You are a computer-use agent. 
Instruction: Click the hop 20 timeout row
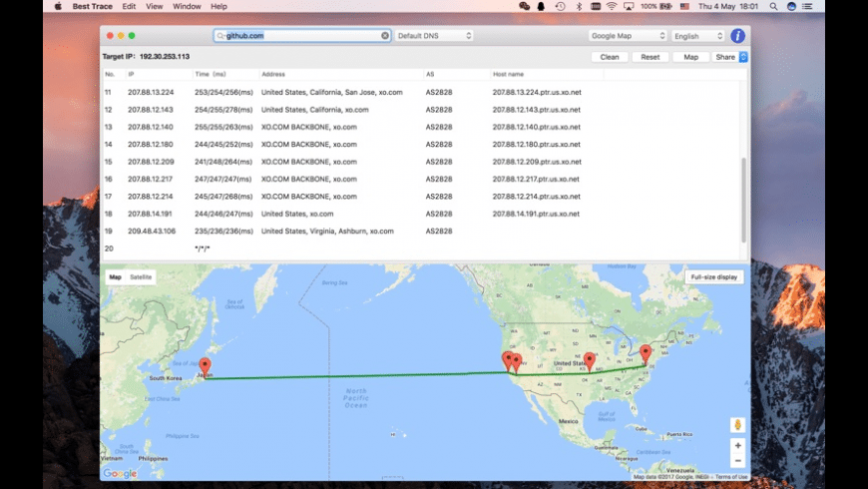click(x=420, y=248)
